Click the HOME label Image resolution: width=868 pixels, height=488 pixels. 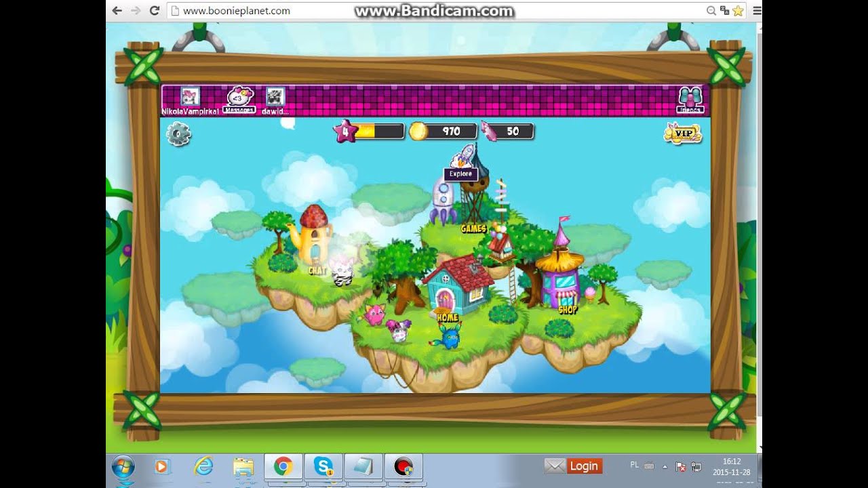point(448,317)
